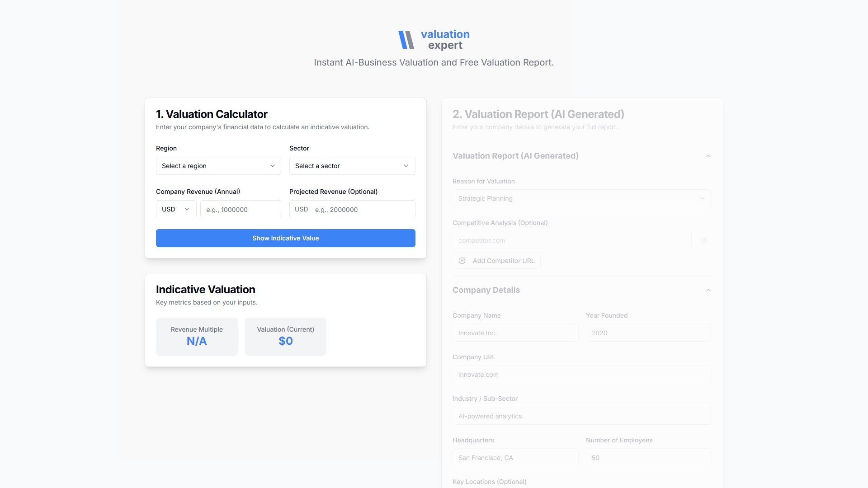This screenshot has width=868, height=488.
Task: Click the plus icon for adding competitor
Action: click(462, 261)
